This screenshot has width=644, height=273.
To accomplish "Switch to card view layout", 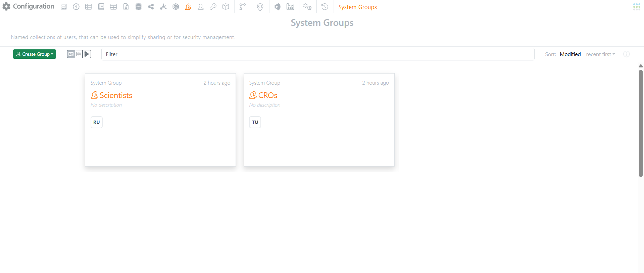I will point(71,54).
